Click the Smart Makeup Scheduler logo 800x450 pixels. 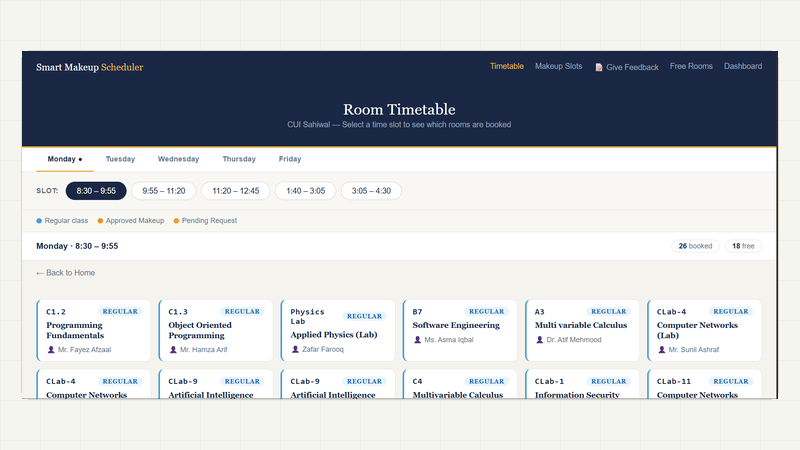[x=89, y=67]
